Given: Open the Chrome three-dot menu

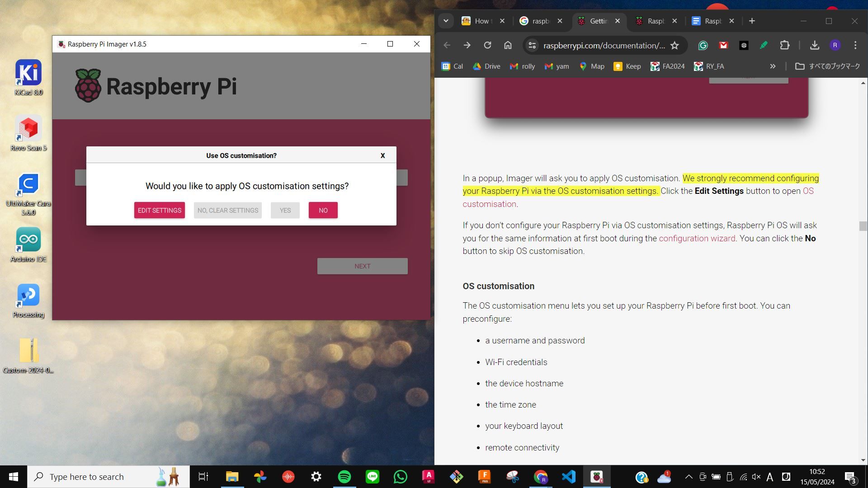Looking at the screenshot, I should (x=855, y=45).
